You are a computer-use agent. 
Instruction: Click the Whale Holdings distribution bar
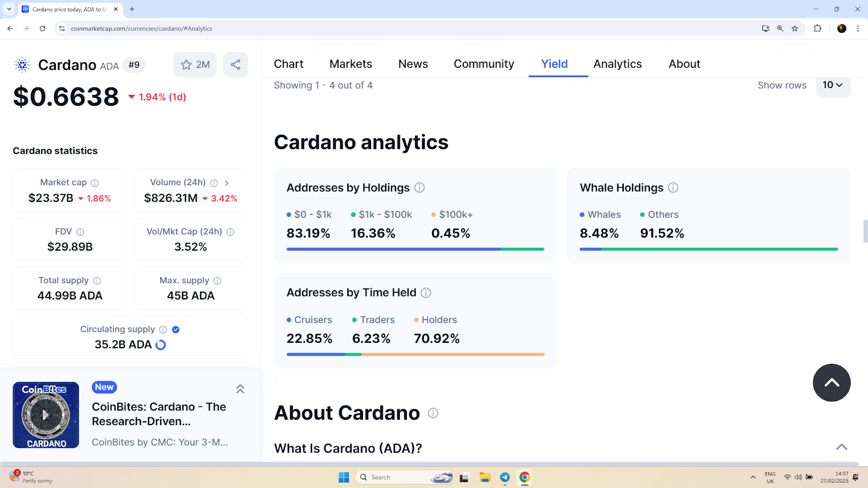pos(709,249)
